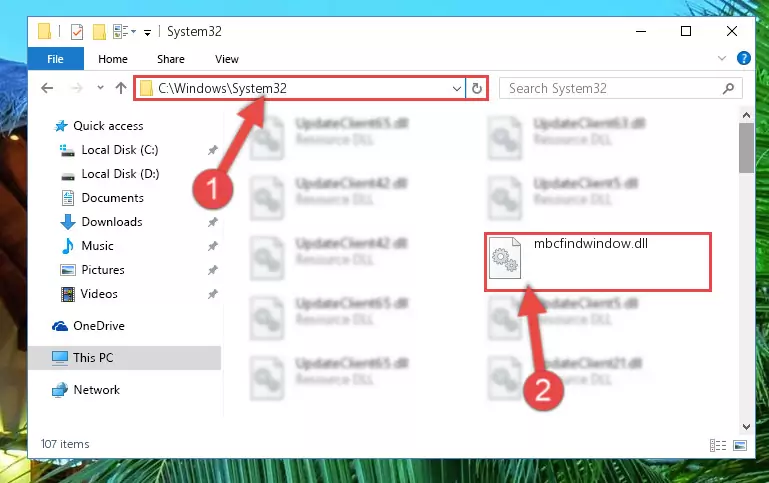The height and width of the screenshot is (483, 769).
Task: Click the scrollbar down arrow
Action: 746,427
